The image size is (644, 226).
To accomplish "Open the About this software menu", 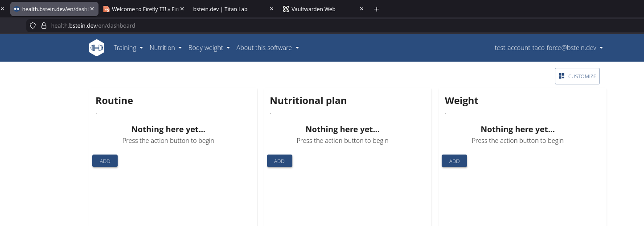I will click(x=267, y=48).
